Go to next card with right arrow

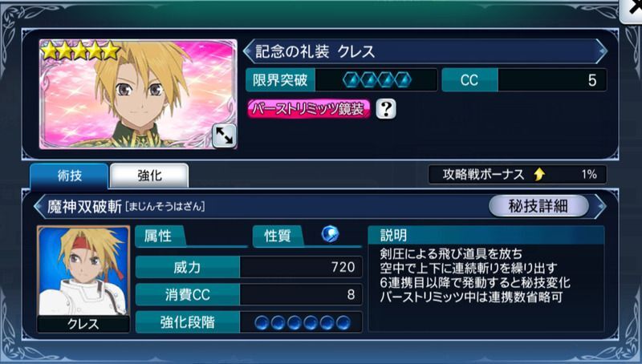[x=601, y=51]
